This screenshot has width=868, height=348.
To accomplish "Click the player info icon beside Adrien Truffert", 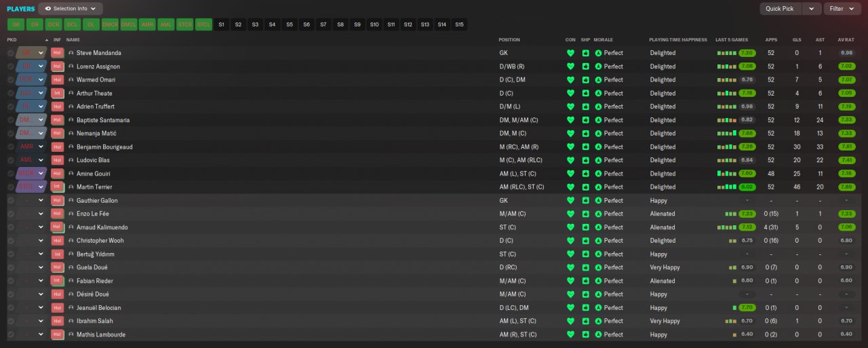I will [71, 107].
